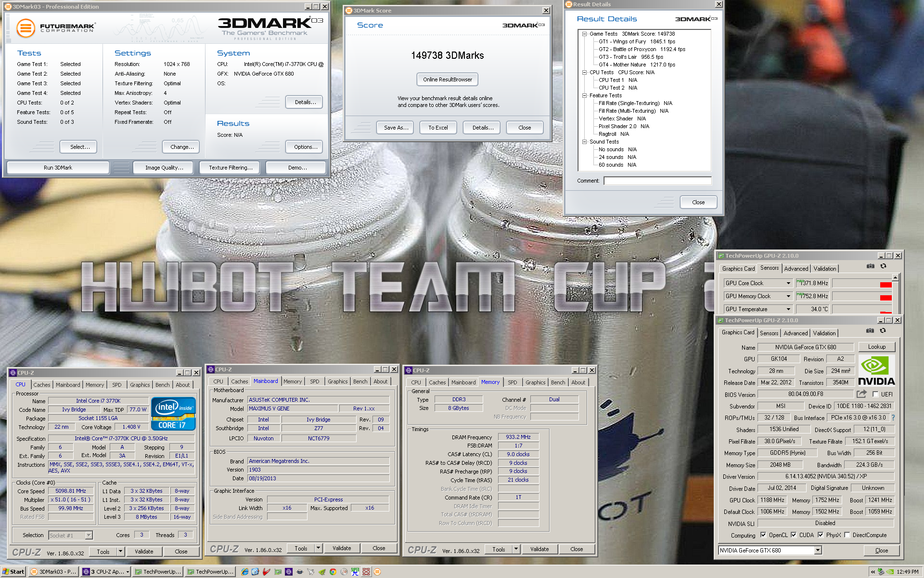Open the Bench tab in CPU-Z Memory window

click(558, 382)
